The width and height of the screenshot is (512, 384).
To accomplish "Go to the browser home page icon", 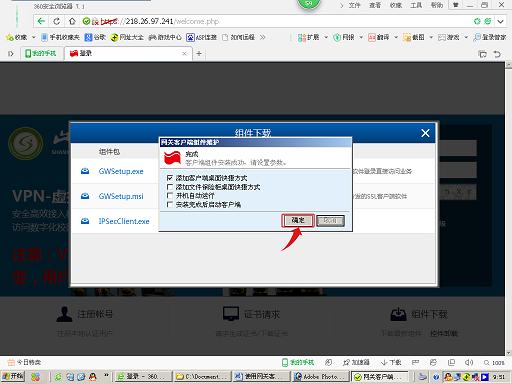I will (x=72, y=21).
